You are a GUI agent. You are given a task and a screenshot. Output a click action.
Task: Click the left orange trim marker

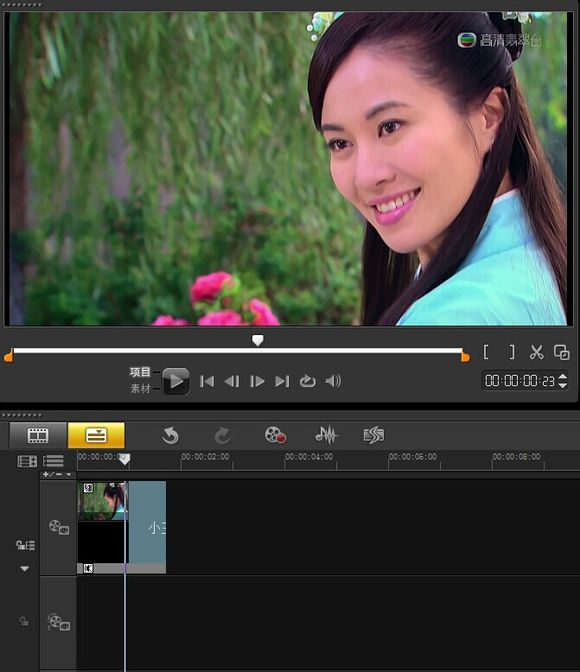9,355
